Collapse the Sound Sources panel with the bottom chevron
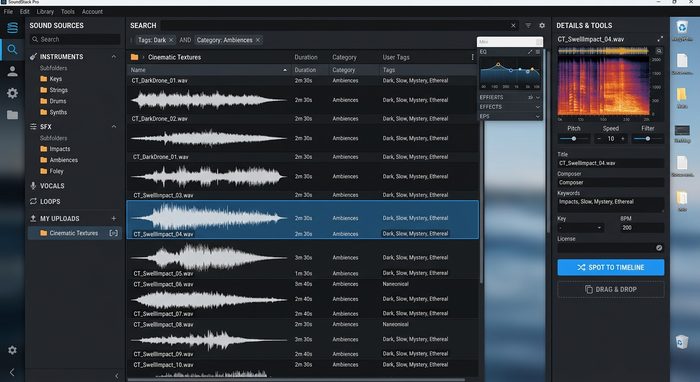Viewport: 700px width, 382px height. tap(117, 376)
